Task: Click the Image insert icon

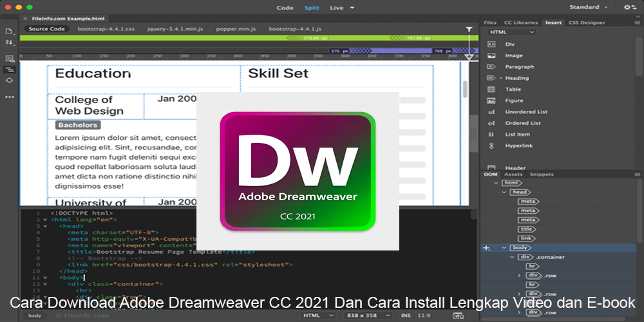Action: (491, 55)
